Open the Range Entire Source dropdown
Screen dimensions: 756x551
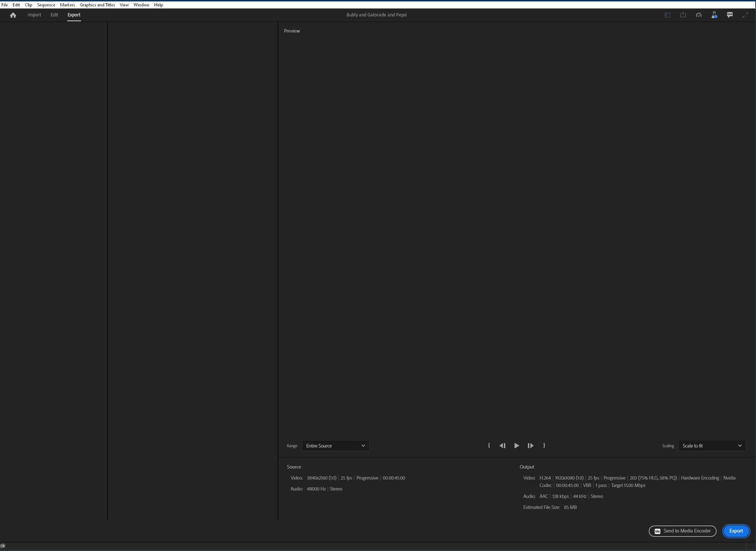coord(335,446)
